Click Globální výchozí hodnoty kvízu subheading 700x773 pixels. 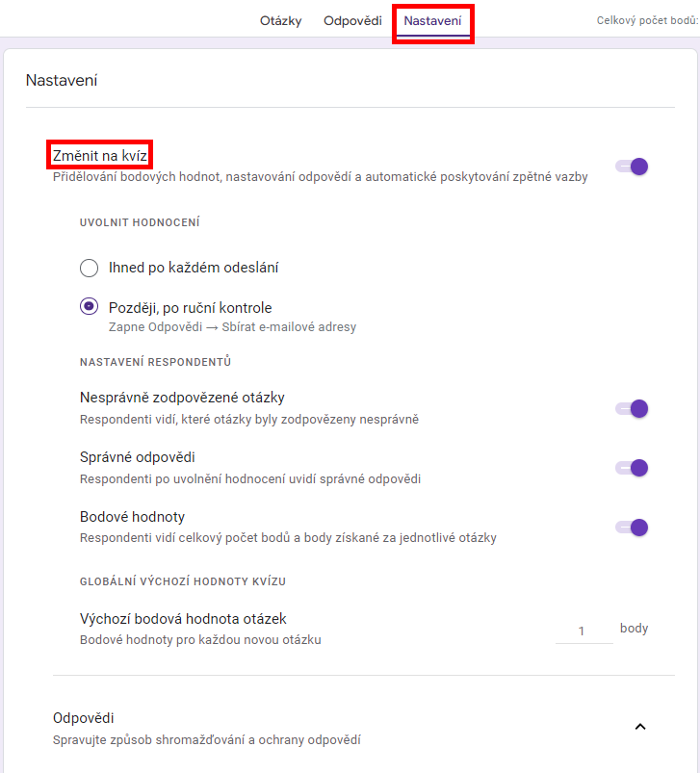pos(182,580)
